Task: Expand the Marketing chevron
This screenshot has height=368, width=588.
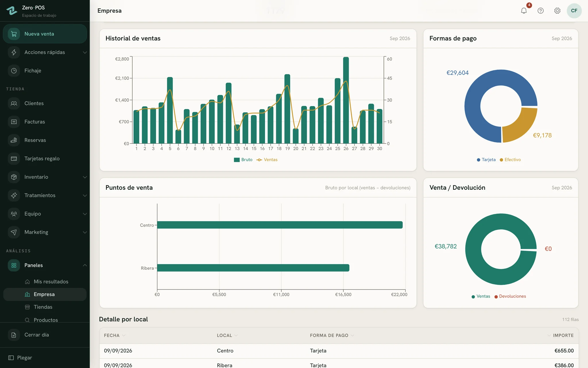Action: [x=85, y=232]
